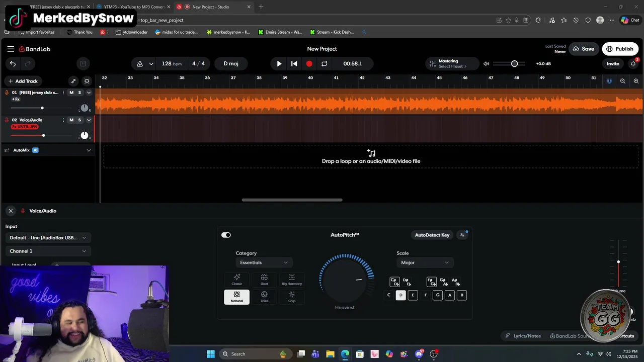Open the 4 / 4 time signature
644x362 pixels.
click(198, 64)
